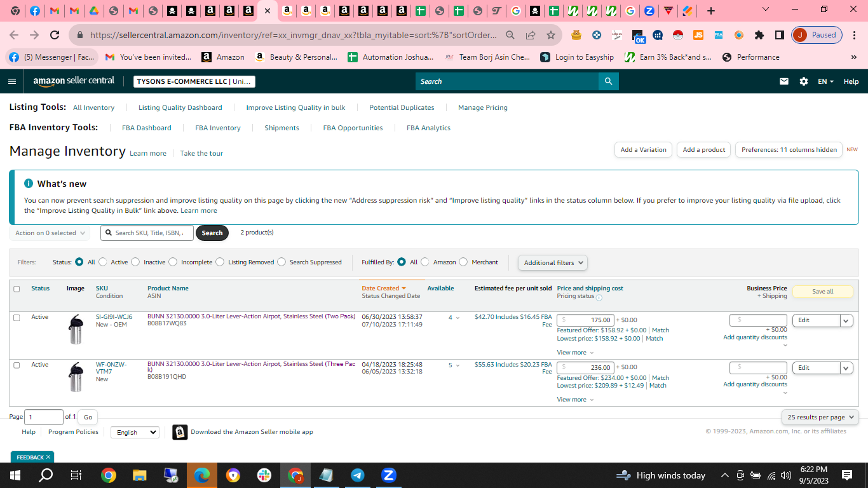Open Slack from the taskbar
868x488 pixels.
264,475
